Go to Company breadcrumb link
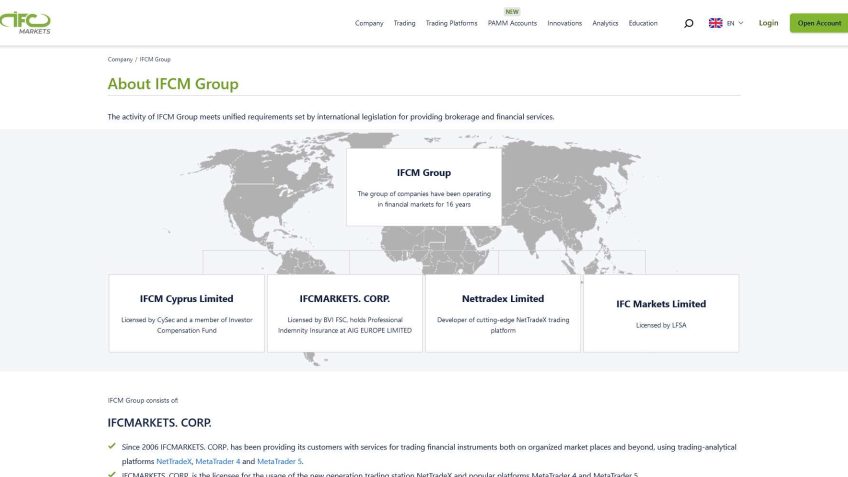The width and height of the screenshot is (848, 477). pos(120,59)
